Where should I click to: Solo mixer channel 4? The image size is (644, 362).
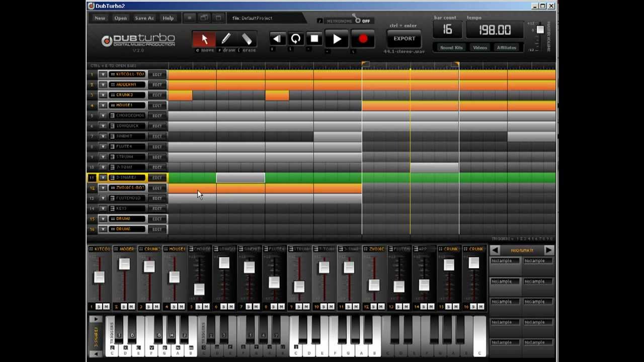(174, 307)
